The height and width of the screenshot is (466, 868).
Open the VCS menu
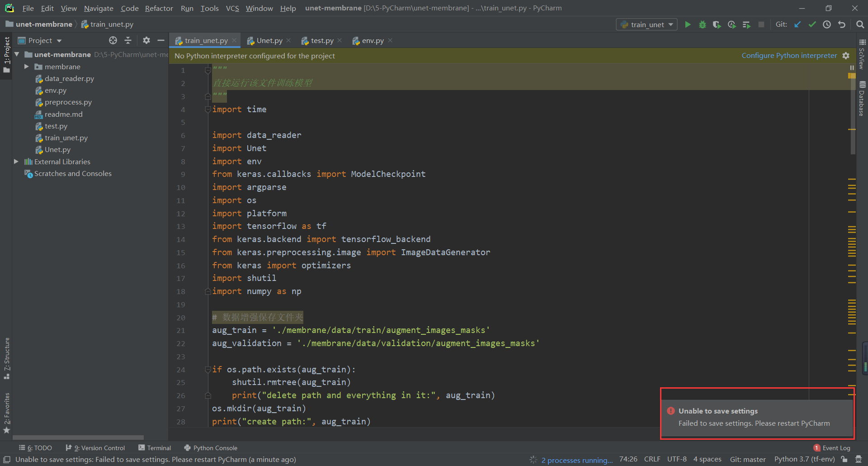(x=232, y=8)
